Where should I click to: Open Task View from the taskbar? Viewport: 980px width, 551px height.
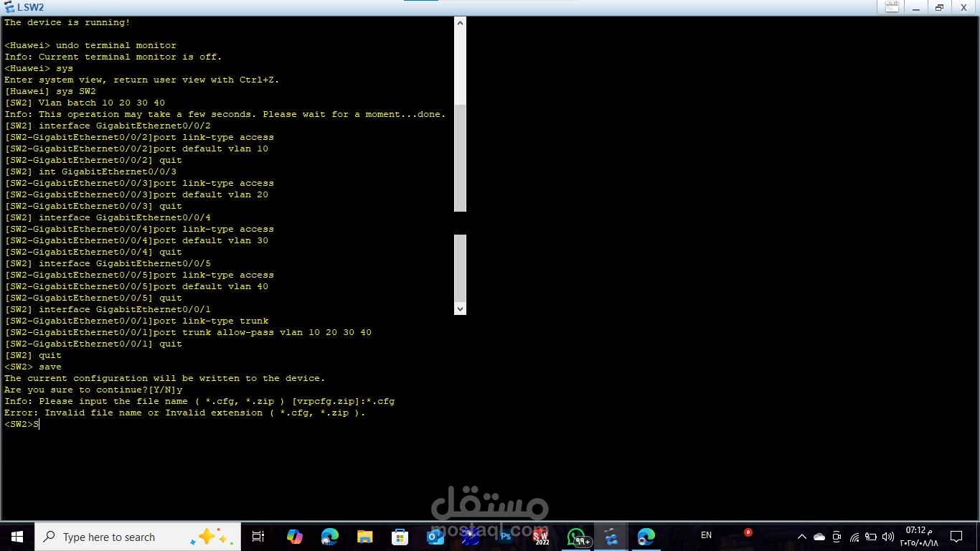coord(258,537)
